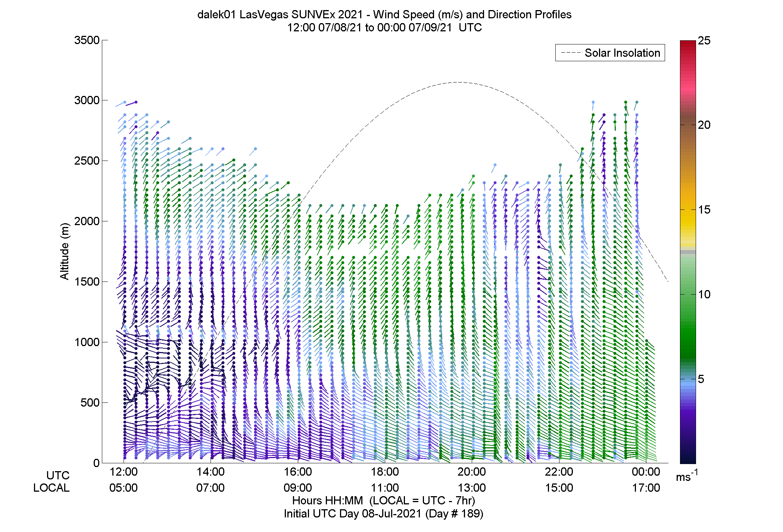783x532 pixels.
Task: Click the 'LOCAL' row label
Action: 52,488
